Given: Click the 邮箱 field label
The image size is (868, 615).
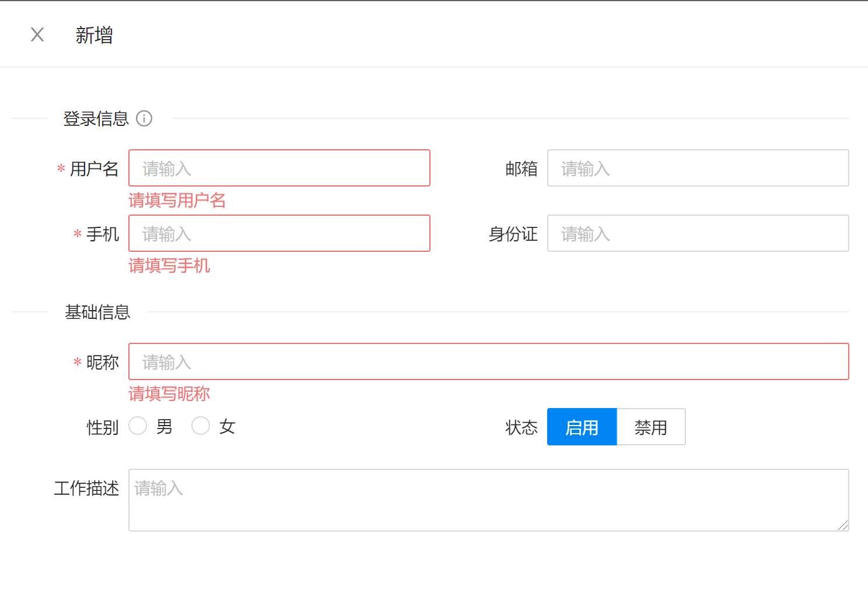Looking at the screenshot, I should coord(521,169).
